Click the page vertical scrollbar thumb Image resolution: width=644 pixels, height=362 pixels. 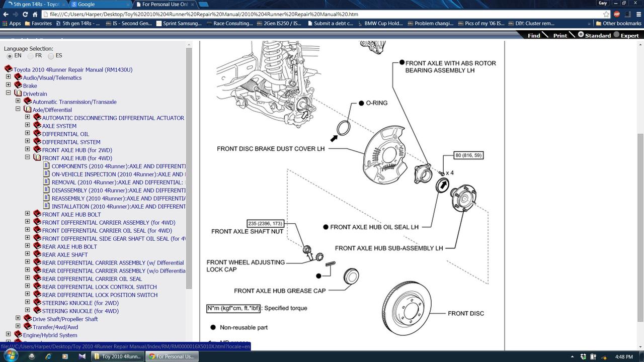640,226
